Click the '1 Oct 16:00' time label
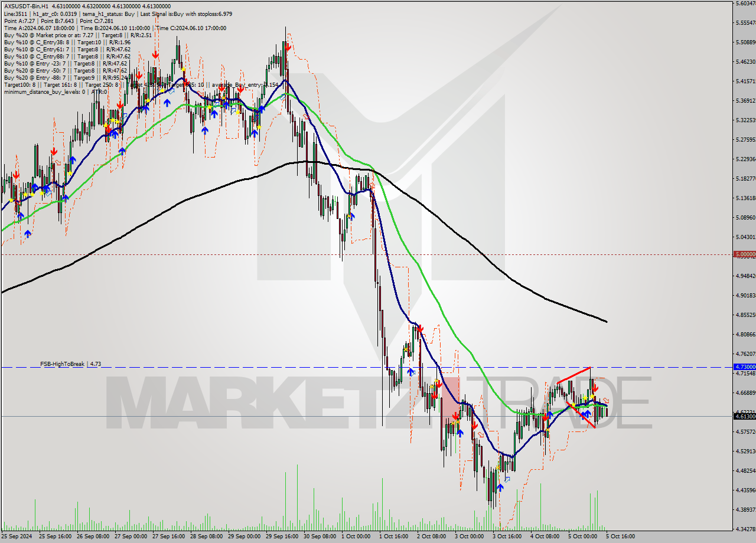 click(395, 537)
